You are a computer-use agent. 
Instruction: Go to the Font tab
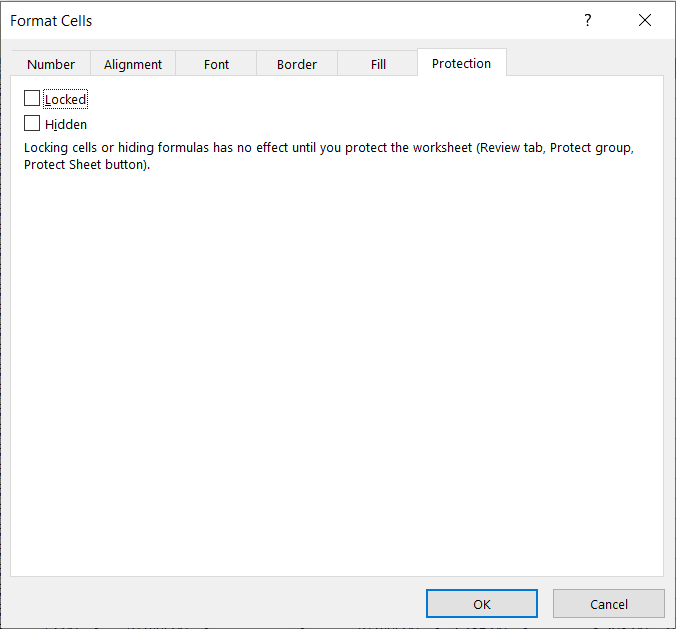coord(216,64)
